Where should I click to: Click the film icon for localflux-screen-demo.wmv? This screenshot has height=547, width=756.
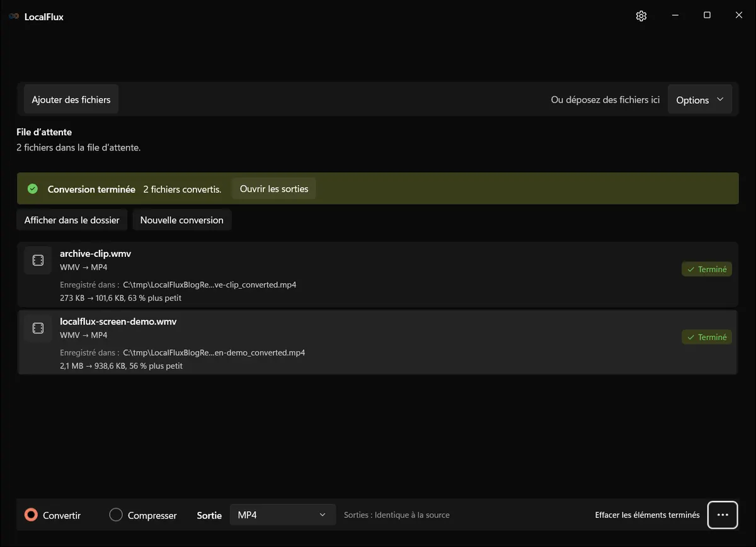click(x=38, y=328)
